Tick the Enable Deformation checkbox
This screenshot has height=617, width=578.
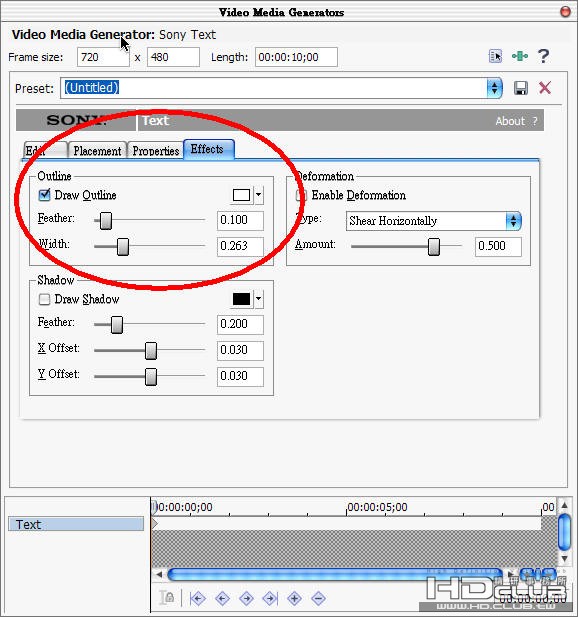pos(302,195)
